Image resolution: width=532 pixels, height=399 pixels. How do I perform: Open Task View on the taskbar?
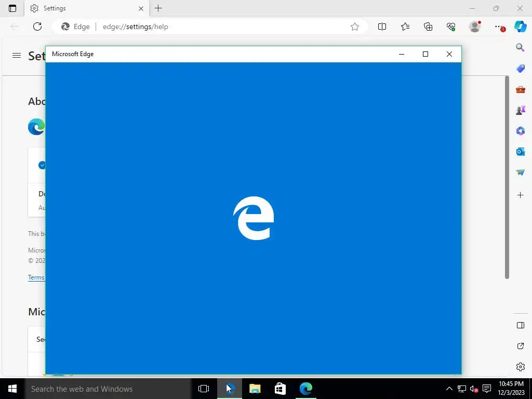point(204,389)
